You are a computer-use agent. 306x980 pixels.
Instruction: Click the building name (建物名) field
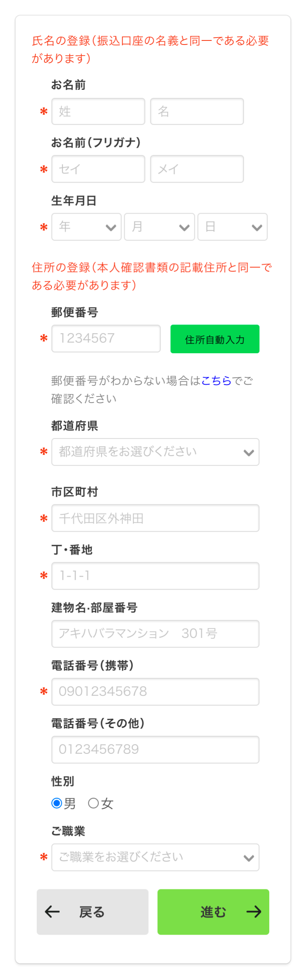click(x=155, y=634)
